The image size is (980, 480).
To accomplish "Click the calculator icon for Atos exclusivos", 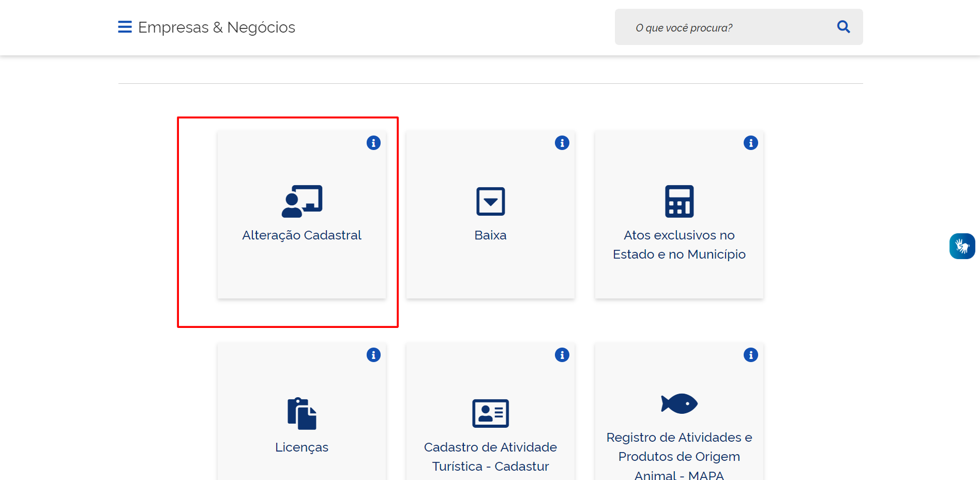I will pos(680,201).
